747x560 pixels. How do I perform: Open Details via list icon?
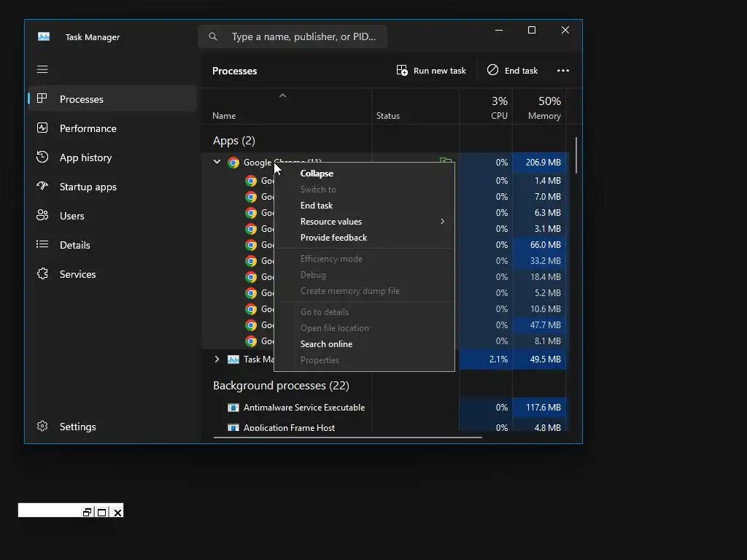42,244
